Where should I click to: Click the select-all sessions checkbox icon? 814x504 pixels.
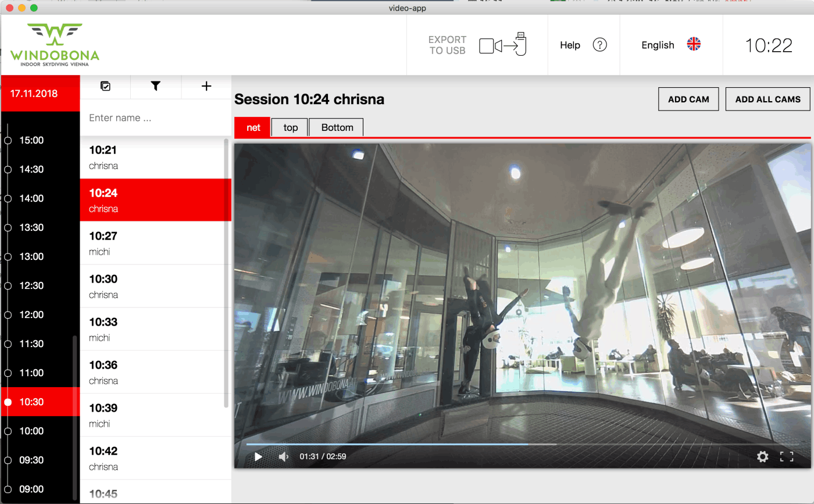click(105, 86)
